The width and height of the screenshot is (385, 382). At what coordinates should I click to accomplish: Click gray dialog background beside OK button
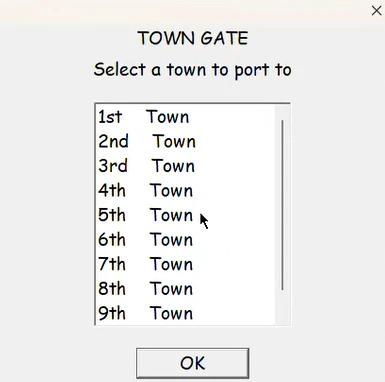317,363
